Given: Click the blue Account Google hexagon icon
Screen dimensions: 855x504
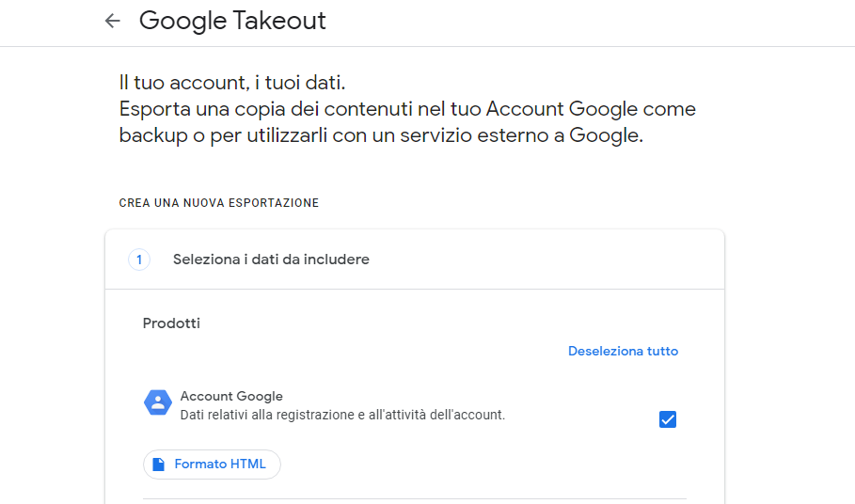Looking at the screenshot, I should tap(158, 402).
